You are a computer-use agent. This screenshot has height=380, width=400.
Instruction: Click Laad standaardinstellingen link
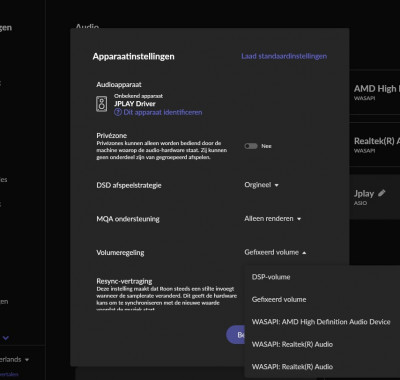[x=284, y=56]
